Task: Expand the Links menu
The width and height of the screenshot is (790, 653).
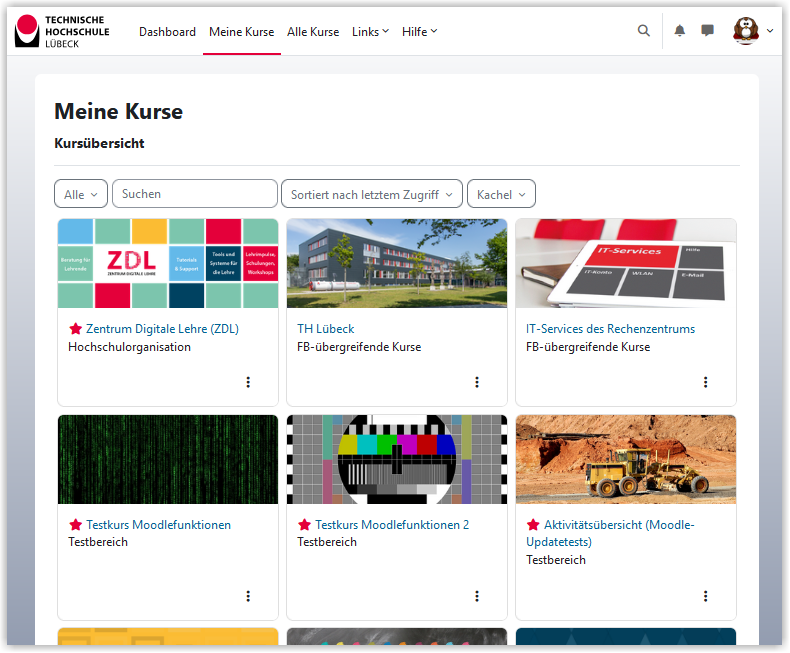Action: [370, 32]
